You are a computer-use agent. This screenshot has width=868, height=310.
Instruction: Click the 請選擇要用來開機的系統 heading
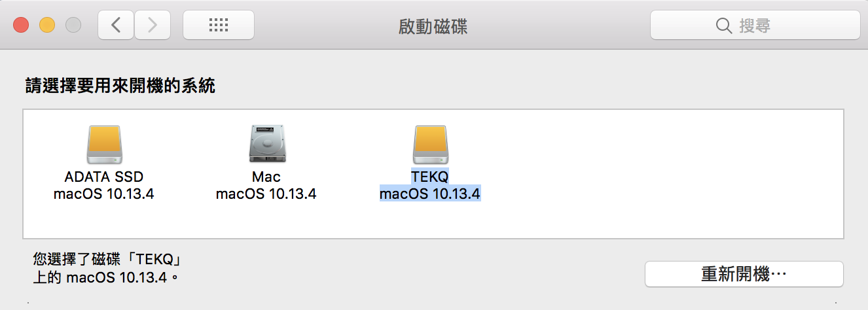pyautogui.click(x=120, y=86)
